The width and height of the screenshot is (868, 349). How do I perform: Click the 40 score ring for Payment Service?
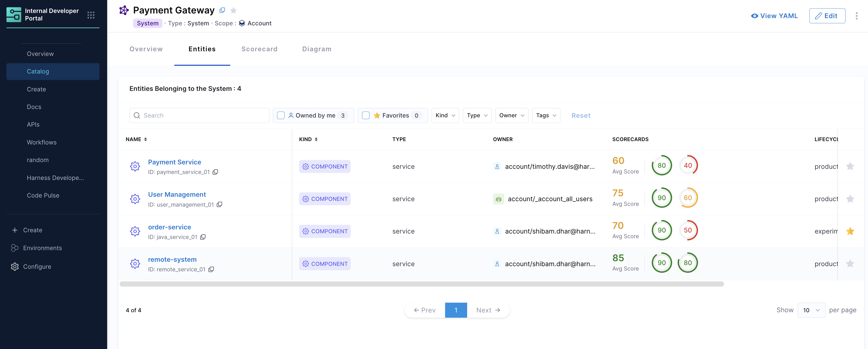(x=688, y=165)
